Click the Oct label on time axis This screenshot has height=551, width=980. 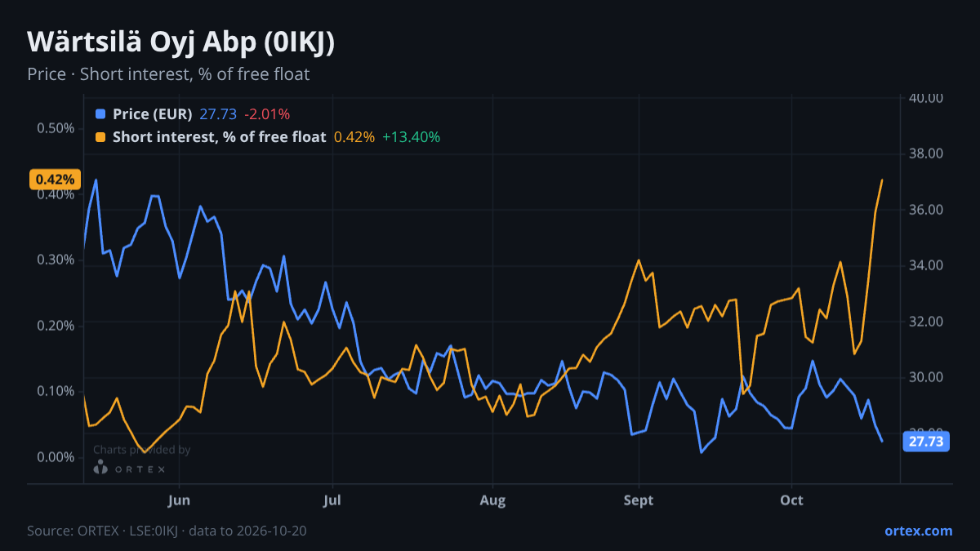click(x=791, y=500)
